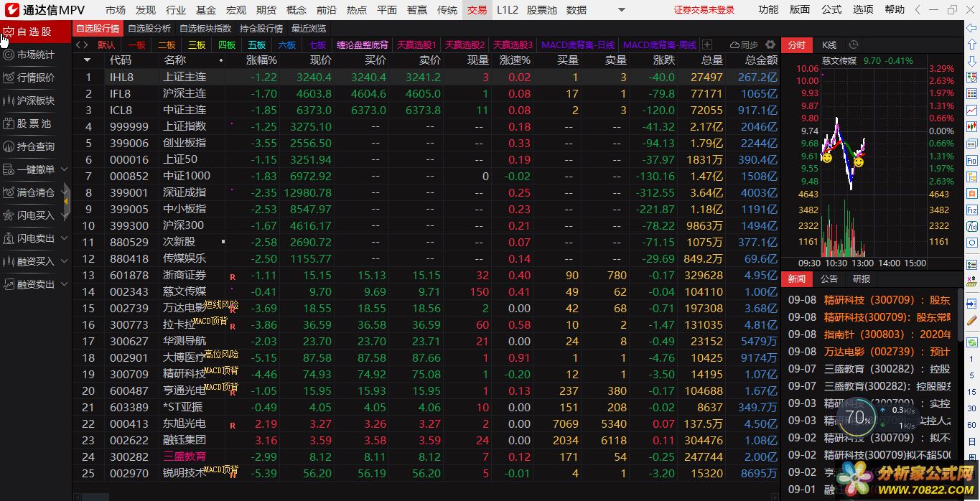The width and height of the screenshot is (980, 501).
Task: Select the 三板 tab
Action: pyautogui.click(x=197, y=45)
